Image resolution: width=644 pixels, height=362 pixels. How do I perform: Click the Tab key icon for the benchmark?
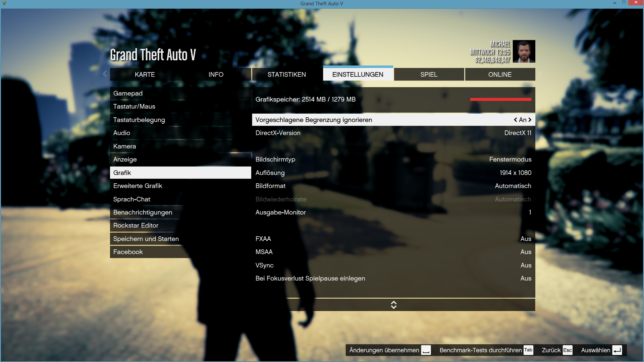point(528,350)
